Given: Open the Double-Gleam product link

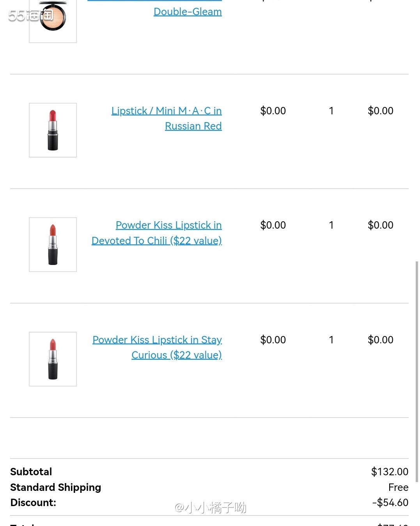Looking at the screenshot, I should coord(188,12).
